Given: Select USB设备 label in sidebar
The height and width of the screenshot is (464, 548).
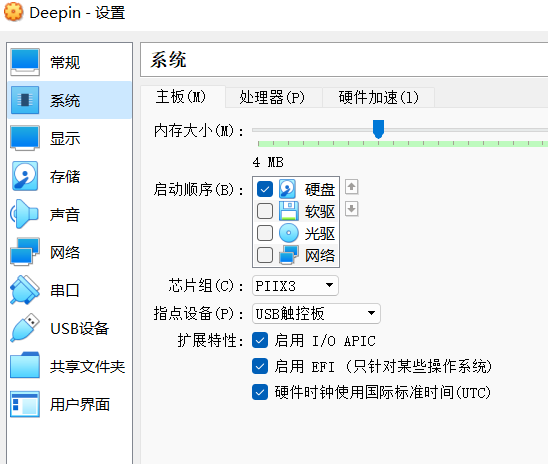Looking at the screenshot, I should click(x=80, y=328).
